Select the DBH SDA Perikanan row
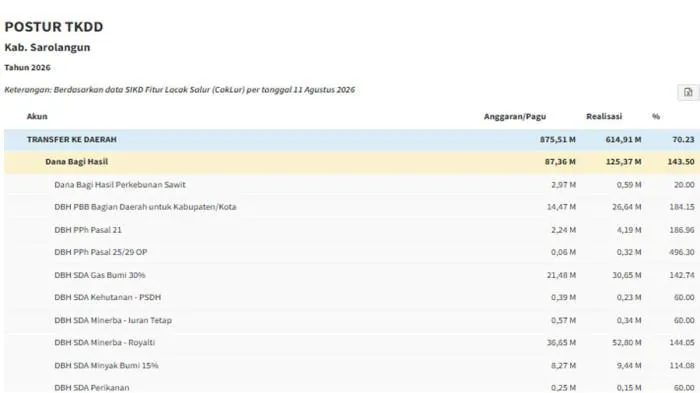The height and width of the screenshot is (393, 700). [352, 387]
